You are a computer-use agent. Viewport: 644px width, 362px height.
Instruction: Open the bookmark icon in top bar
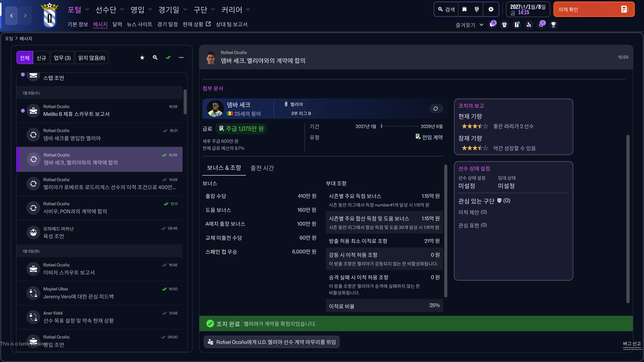tap(464, 10)
